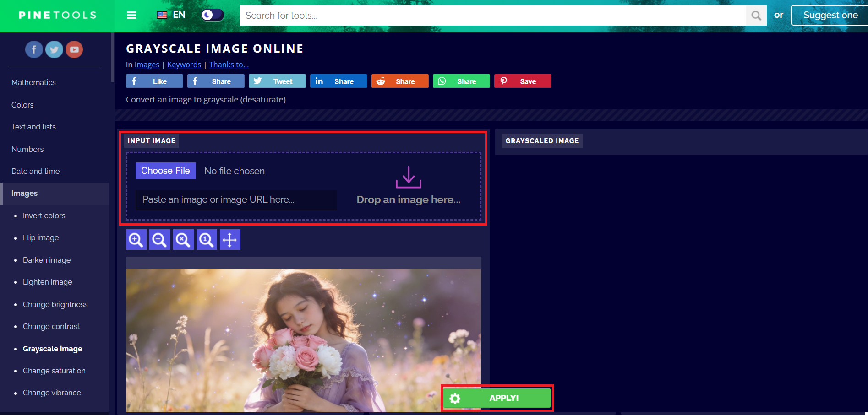Click the Facebook Share button
Screen dimensions: 868x415
216,81
